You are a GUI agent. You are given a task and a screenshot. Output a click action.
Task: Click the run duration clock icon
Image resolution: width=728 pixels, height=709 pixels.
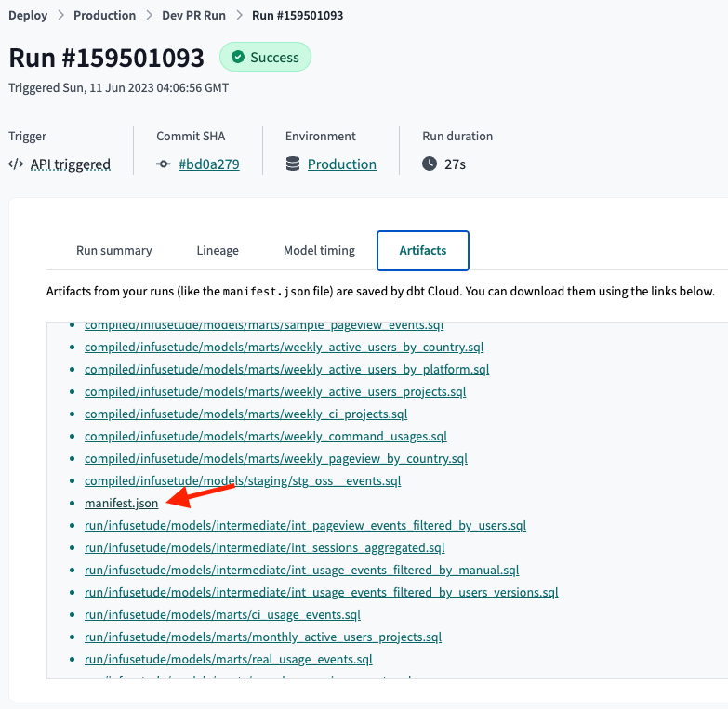(430, 164)
